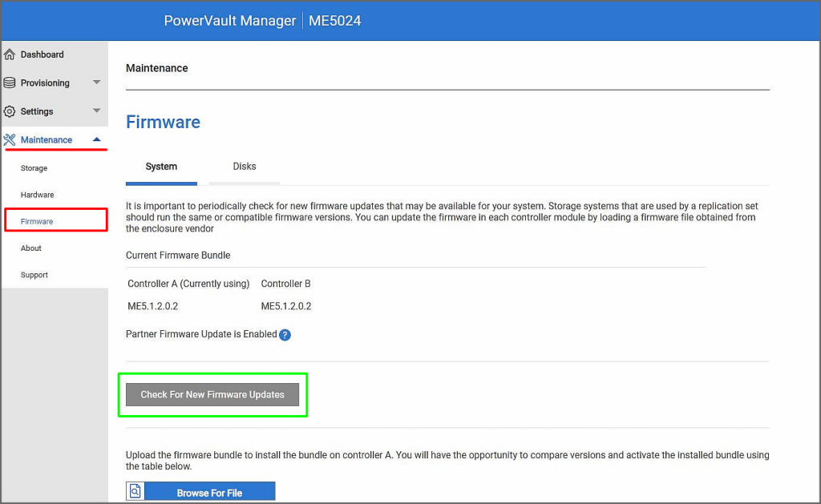Open the Partner Firmware Update help icon

pyautogui.click(x=285, y=335)
